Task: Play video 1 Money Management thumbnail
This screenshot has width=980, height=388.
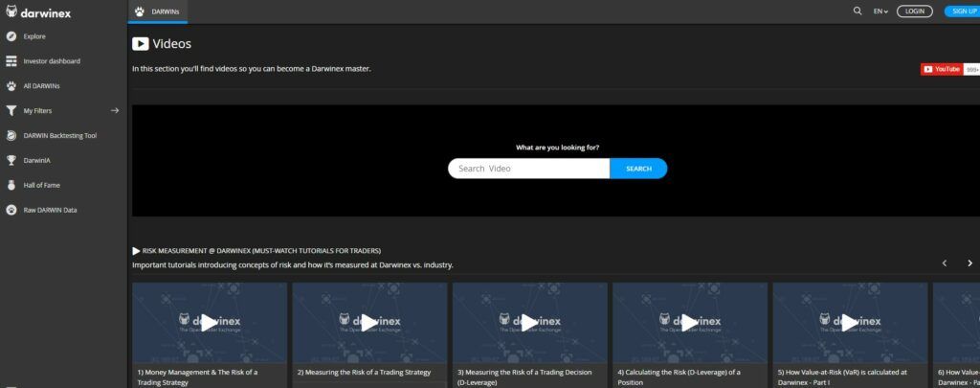Action: tap(210, 323)
